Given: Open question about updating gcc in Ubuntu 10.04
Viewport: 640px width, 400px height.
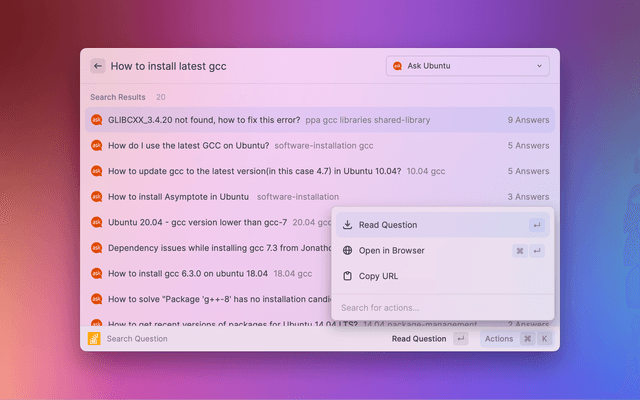Looking at the screenshot, I should (254, 171).
